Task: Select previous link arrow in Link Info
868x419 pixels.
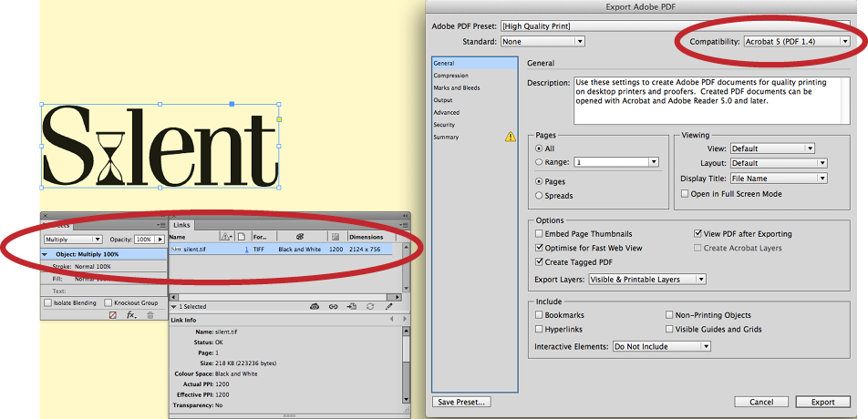Action: coord(392,320)
